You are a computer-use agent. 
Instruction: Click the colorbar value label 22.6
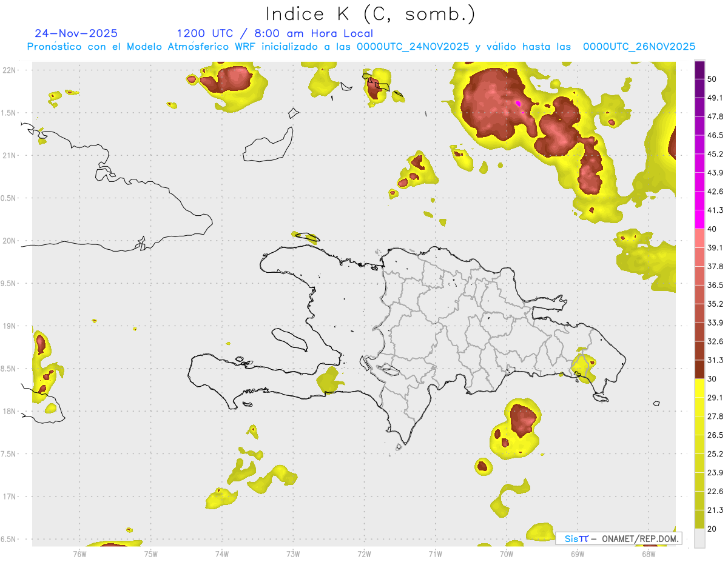[x=715, y=491]
